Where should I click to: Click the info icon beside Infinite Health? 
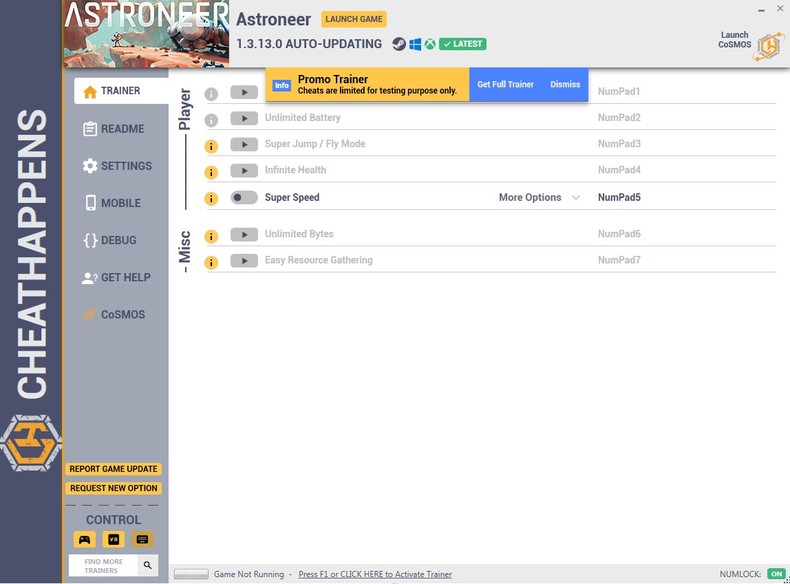point(211,172)
